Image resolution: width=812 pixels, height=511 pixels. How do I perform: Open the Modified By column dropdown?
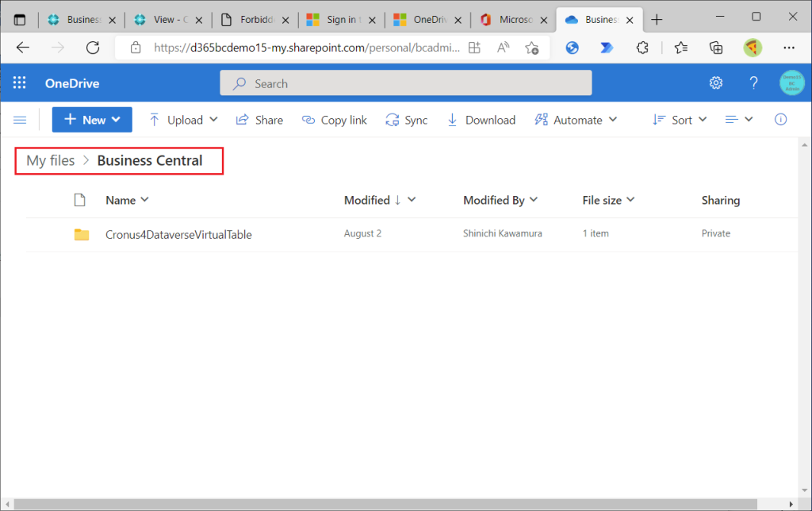pos(534,199)
